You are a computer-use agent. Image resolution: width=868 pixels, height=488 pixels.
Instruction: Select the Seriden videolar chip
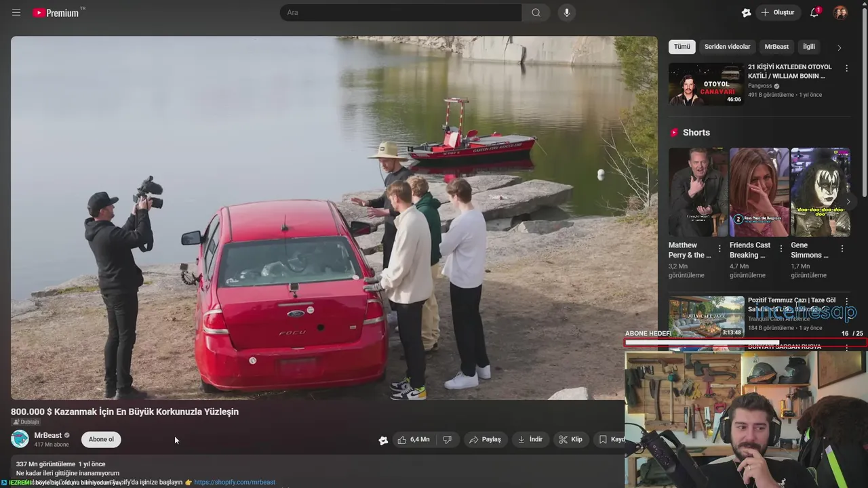point(727,47)
